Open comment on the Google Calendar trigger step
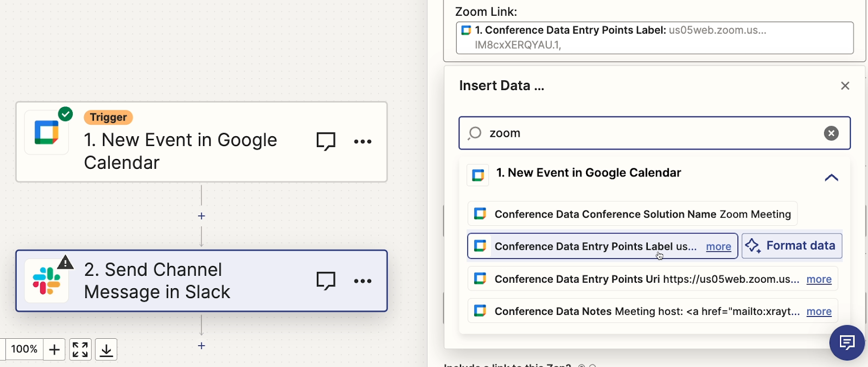 (326, 141)
